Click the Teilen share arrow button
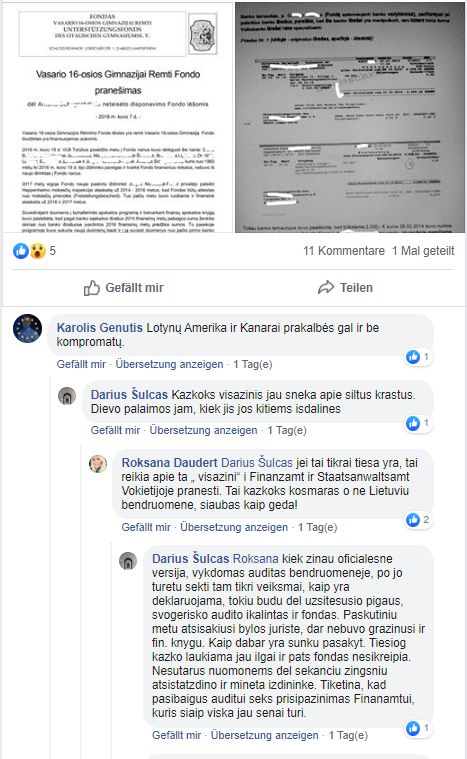 coord(345,288)
